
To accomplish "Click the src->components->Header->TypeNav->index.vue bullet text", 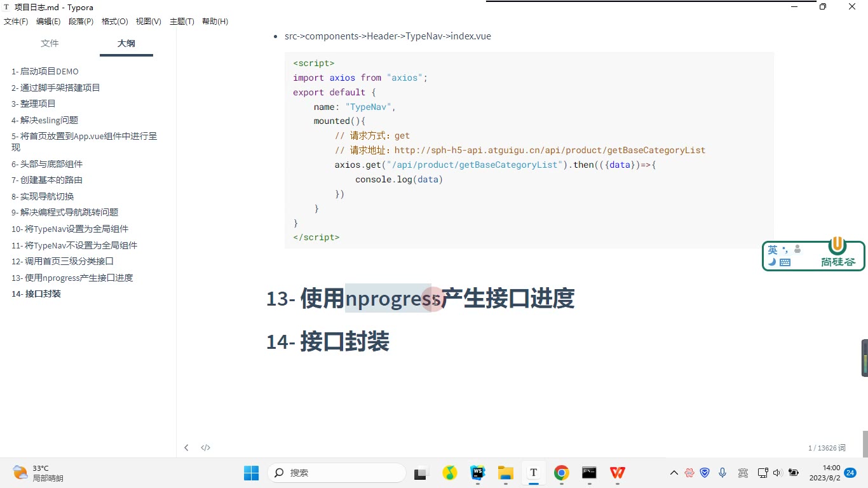I will (388, 36).
